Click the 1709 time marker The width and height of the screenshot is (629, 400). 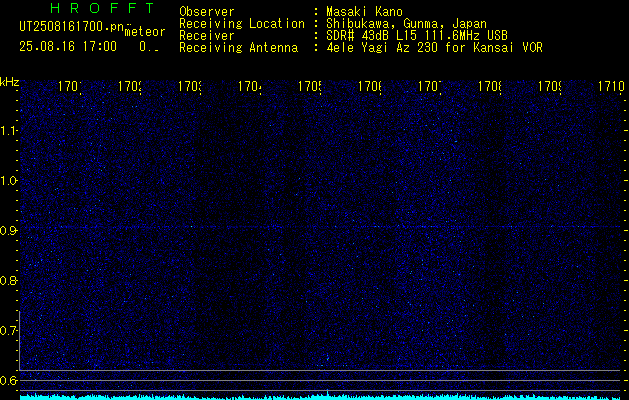pyautogui.click(x=550, y=86)
